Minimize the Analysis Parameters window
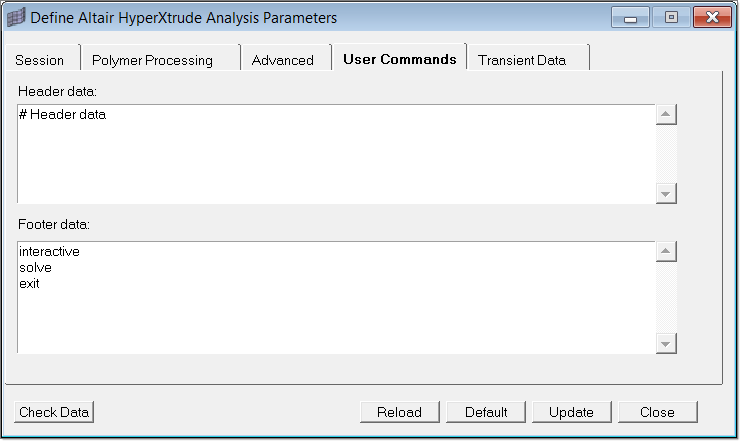741x442 pixels. pyautogui.click(x=630, y=17)
